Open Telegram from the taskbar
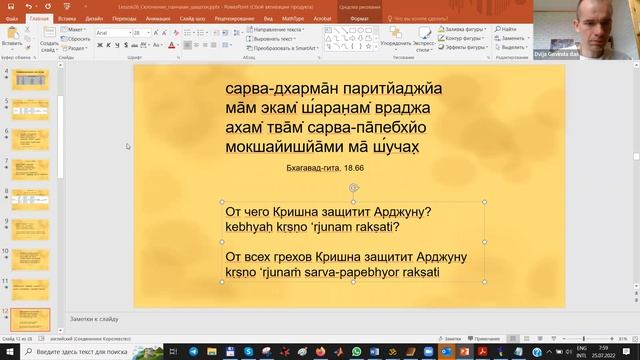 click(193, 351)
